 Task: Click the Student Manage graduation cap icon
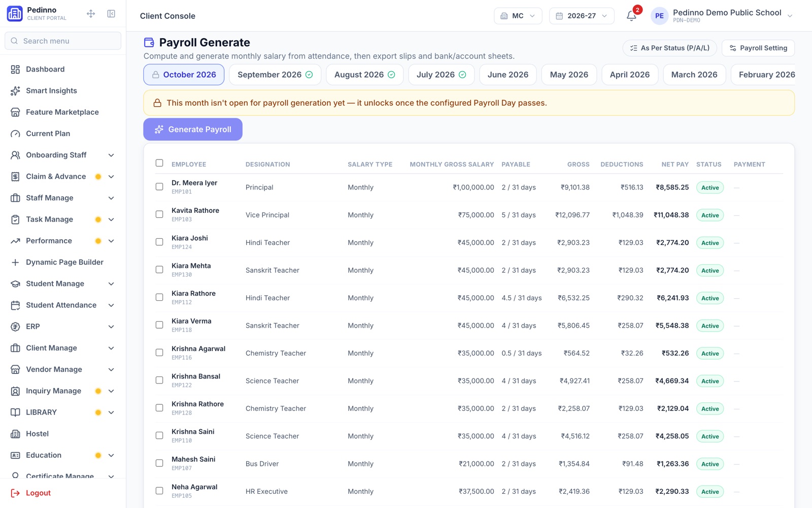tap(15, 283)
